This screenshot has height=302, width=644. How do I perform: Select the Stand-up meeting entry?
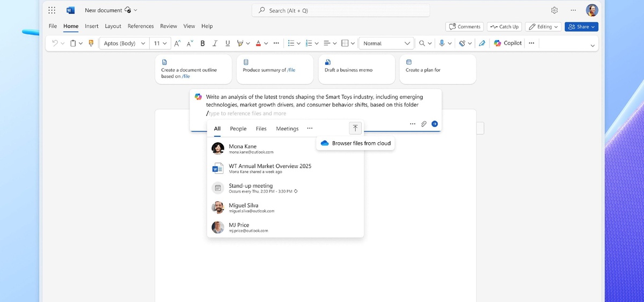point(286,188)
